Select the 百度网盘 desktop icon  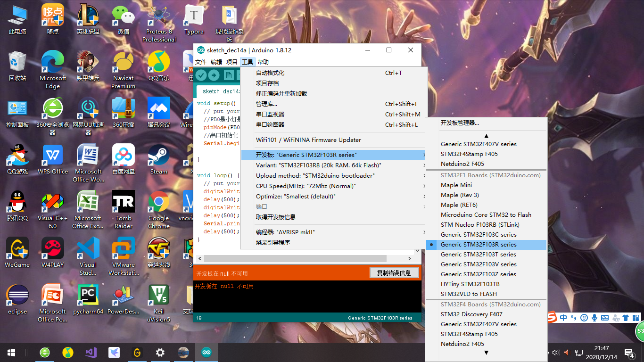point(124,160)
